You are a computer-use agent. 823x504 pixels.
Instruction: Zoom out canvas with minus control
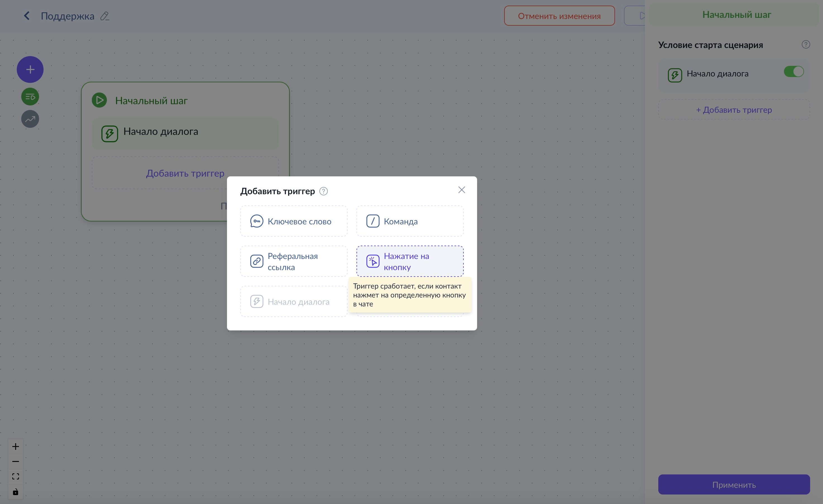click(x=15, y=462)
